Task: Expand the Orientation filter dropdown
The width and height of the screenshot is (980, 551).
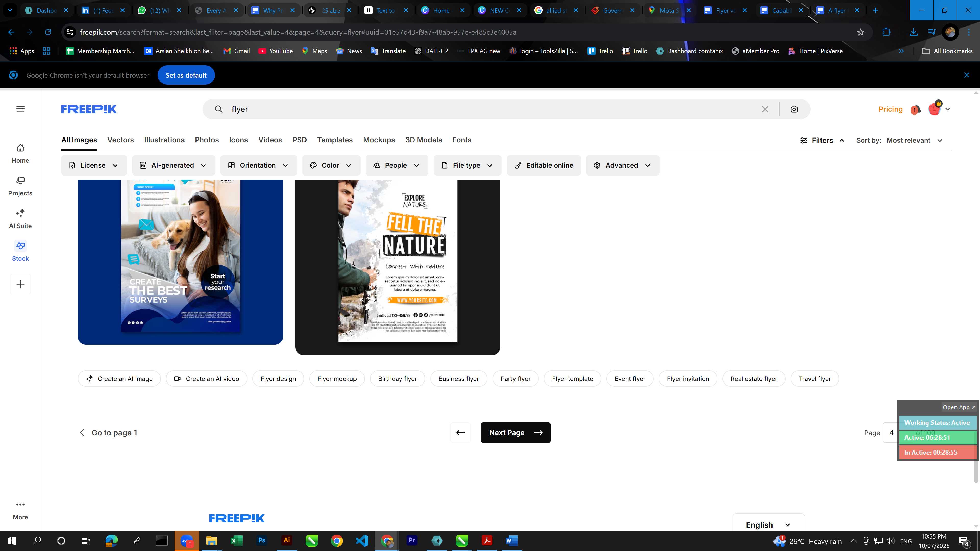Action: point(259,165)
